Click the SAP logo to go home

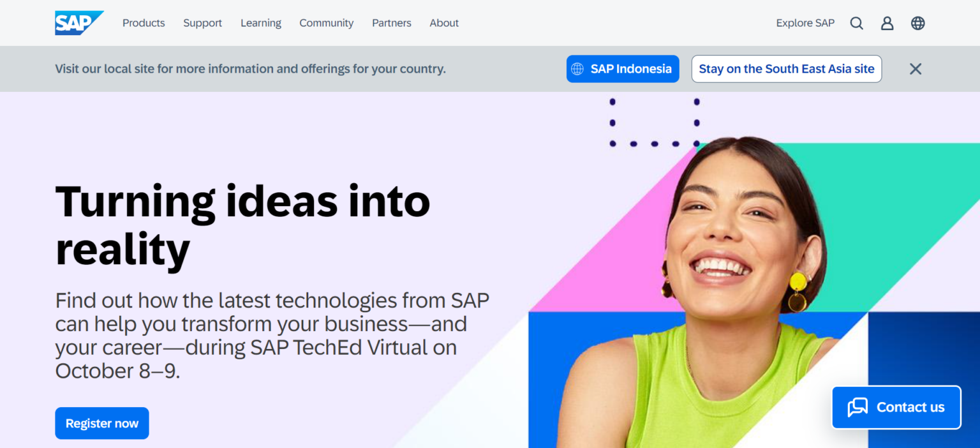[x=78, y=23]
